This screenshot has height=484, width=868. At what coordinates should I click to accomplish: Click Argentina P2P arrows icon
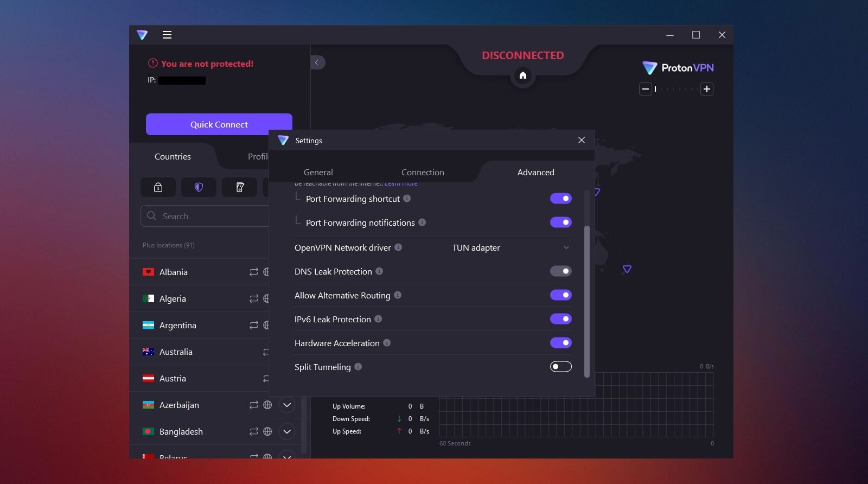click(253, 325)
